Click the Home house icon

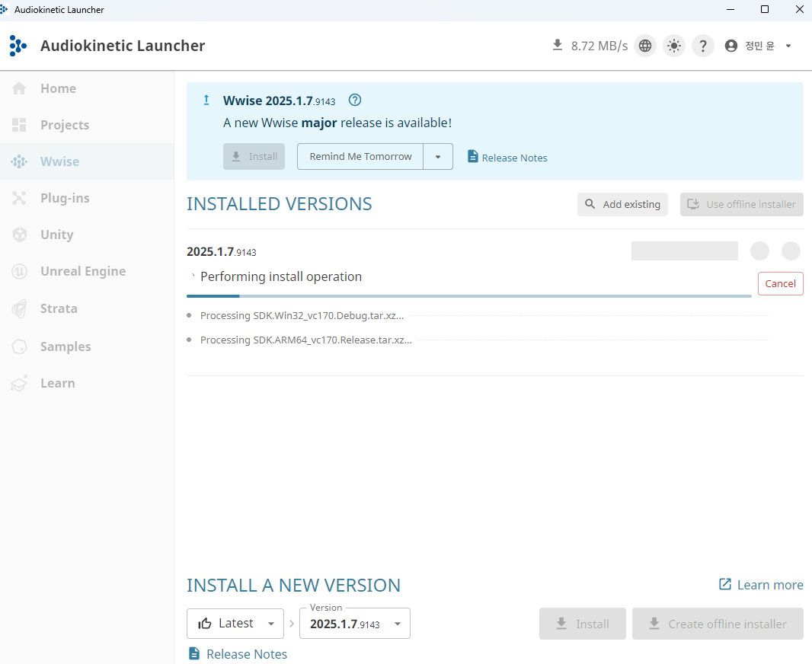coord(19,88)
